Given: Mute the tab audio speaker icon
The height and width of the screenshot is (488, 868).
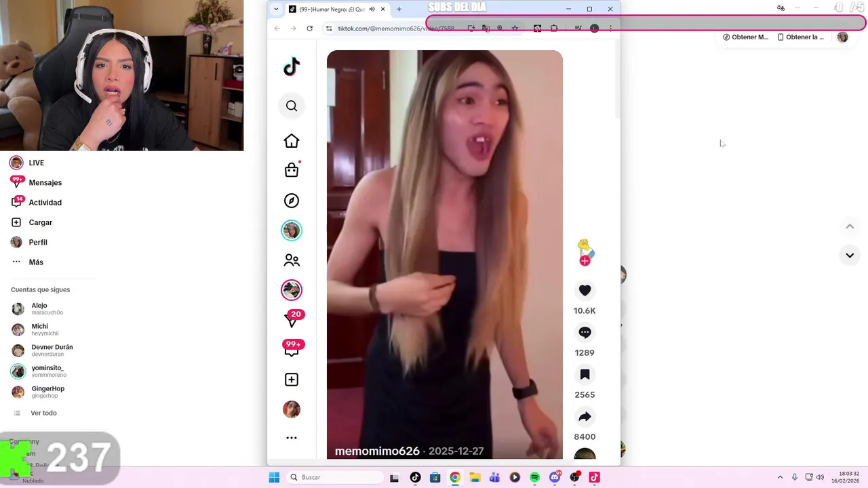Looking at the screenshot, I should click(372, 9).
